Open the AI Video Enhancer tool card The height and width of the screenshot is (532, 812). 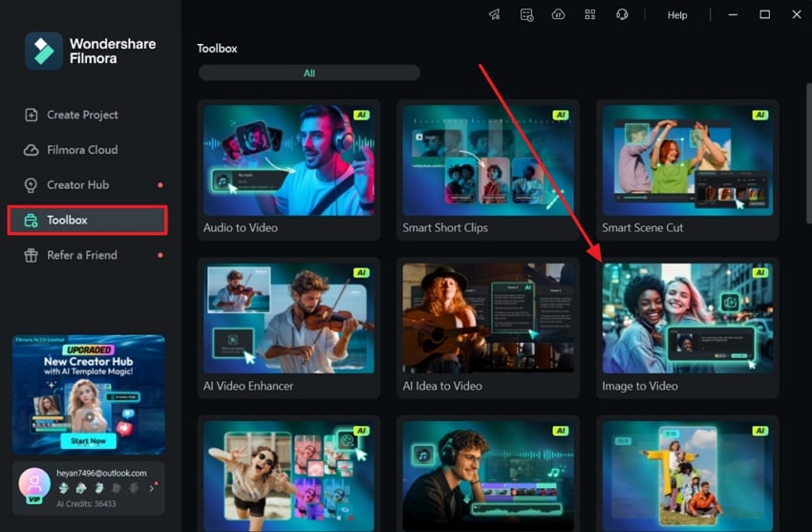tap(288, 329)
